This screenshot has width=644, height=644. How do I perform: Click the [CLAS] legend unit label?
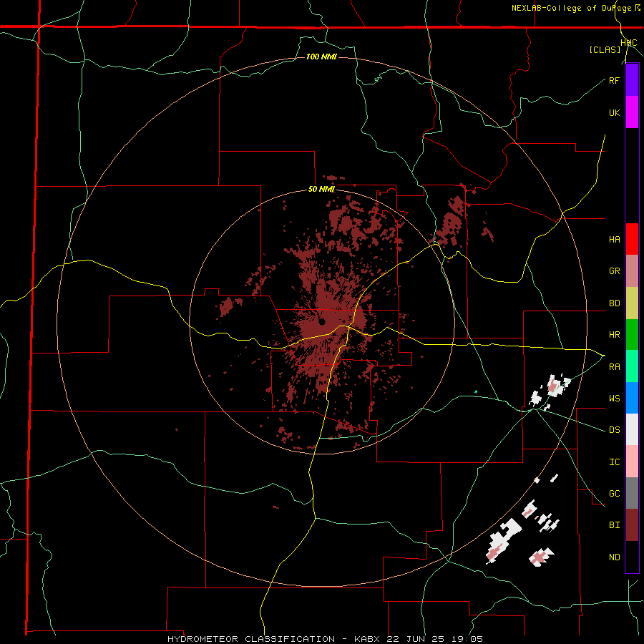(605, 50)
